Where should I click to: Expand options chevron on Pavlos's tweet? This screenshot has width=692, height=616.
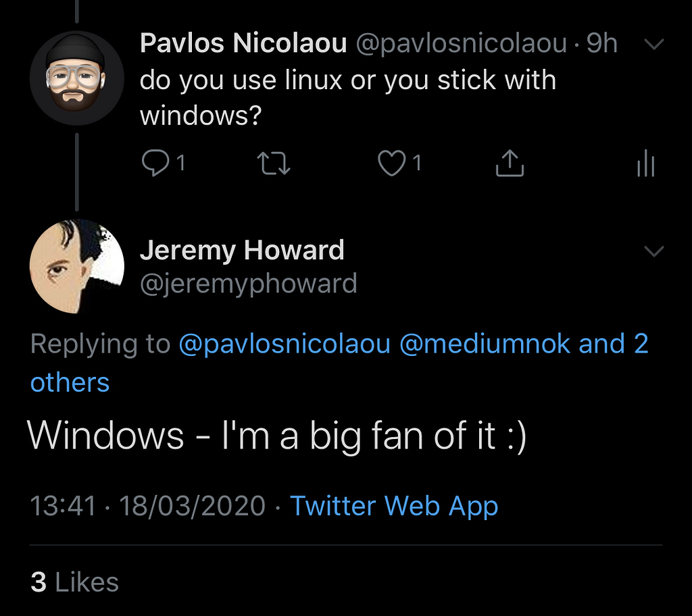pos(654,45)
